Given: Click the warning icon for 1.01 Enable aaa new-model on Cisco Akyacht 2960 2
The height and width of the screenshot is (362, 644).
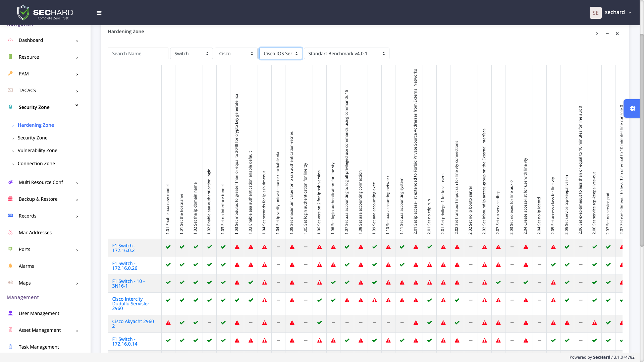Looking at the screenshot, I should 168,323.
